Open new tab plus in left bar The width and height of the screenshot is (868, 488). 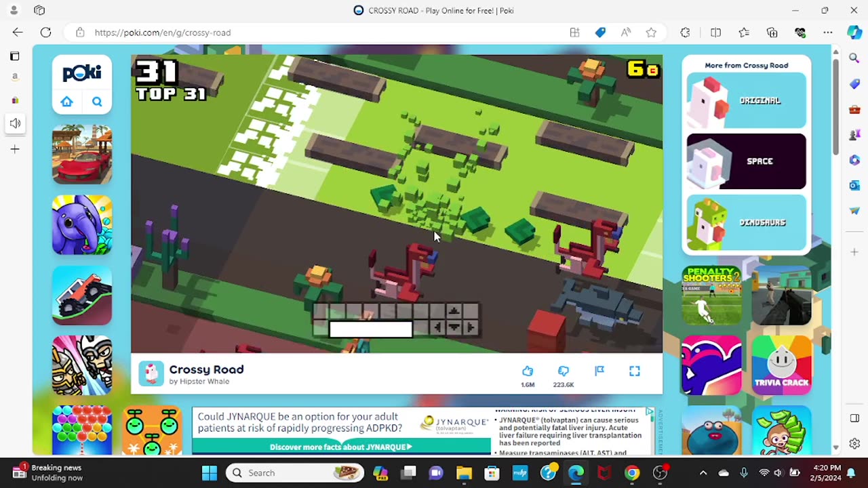point(15,149)
